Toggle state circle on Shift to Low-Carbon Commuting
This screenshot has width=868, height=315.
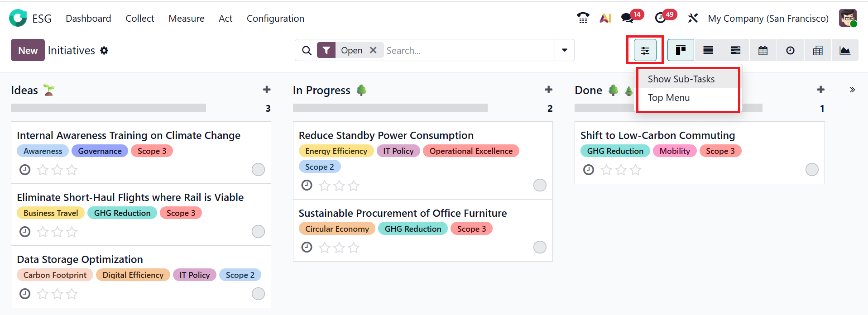[811, 170]
